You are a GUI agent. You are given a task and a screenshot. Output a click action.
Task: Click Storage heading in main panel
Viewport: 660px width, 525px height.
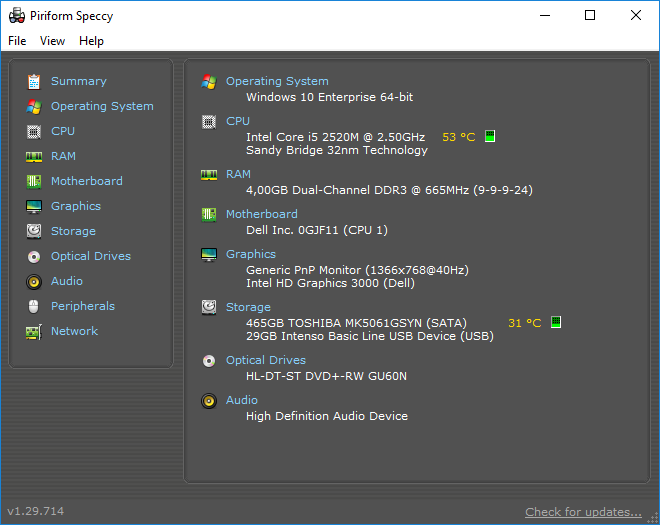[248, 307]
